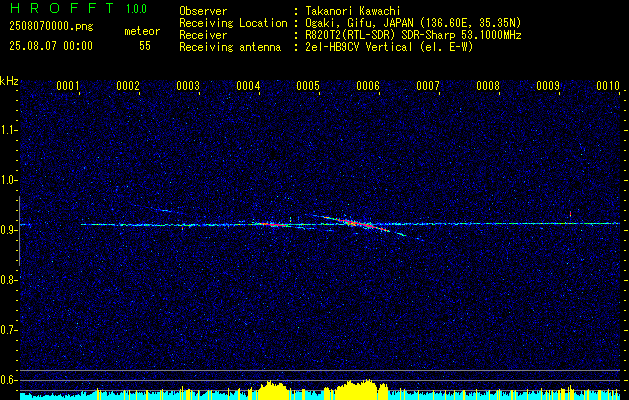The image size is (629, 400).
Task: Click observer name Takanori Kawachi
Action: 353,12
